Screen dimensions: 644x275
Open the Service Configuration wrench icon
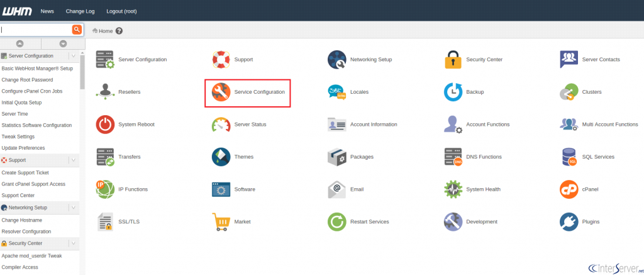point(221,92)
